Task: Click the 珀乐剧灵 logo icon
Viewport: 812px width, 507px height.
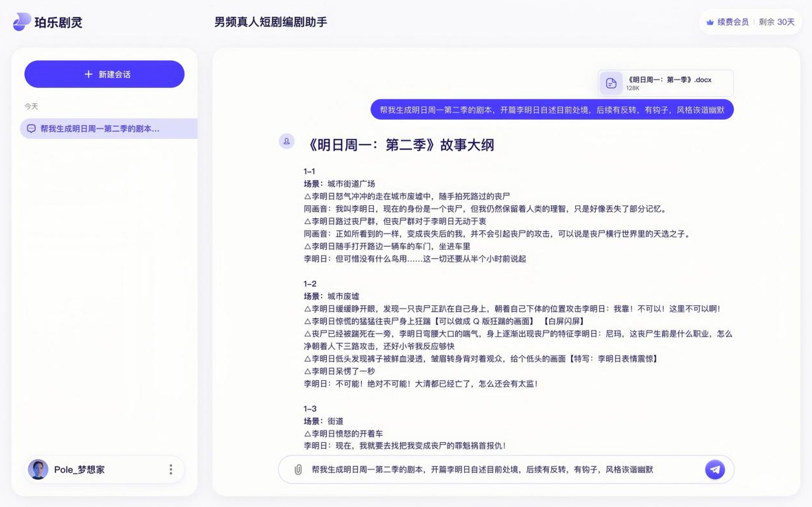Action: (x=21, y=21)
